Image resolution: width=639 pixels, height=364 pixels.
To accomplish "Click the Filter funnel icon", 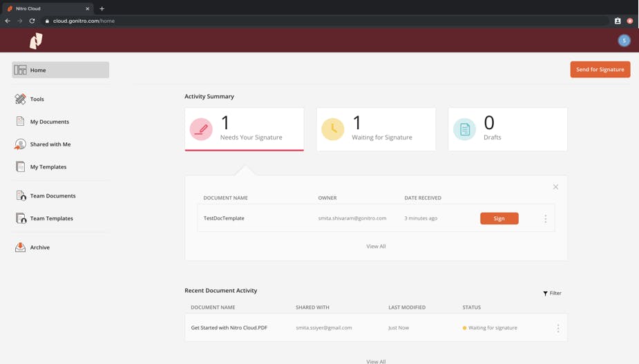I will [545, 294].
